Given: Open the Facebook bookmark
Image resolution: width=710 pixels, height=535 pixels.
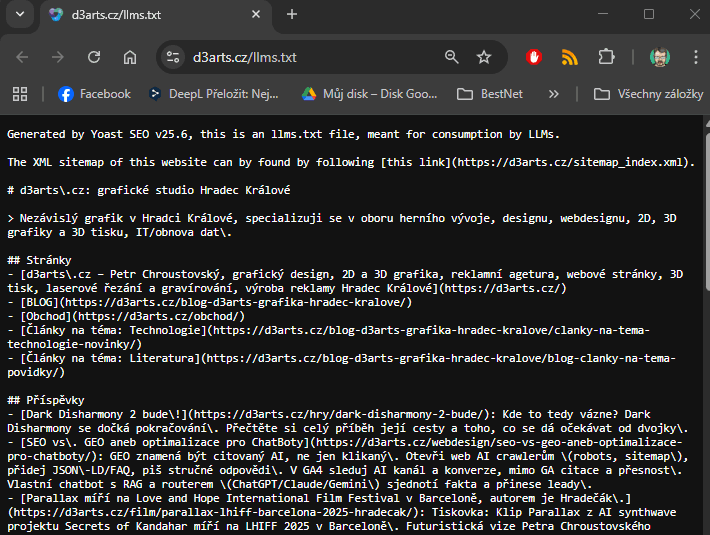Looking at the screenshot, I should coord(94,94).
